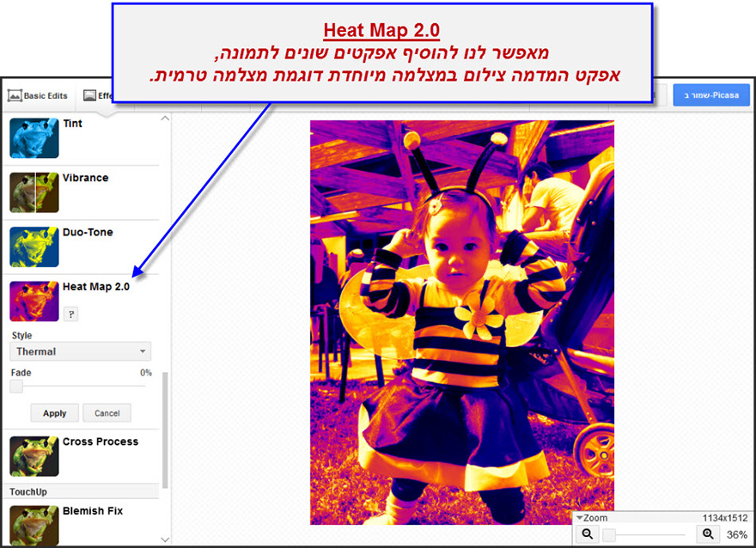Image resolution: width=756 pixels, height=548 pixels.
Task: Open the Heat Map help question icon
Action: coord(70,314)
